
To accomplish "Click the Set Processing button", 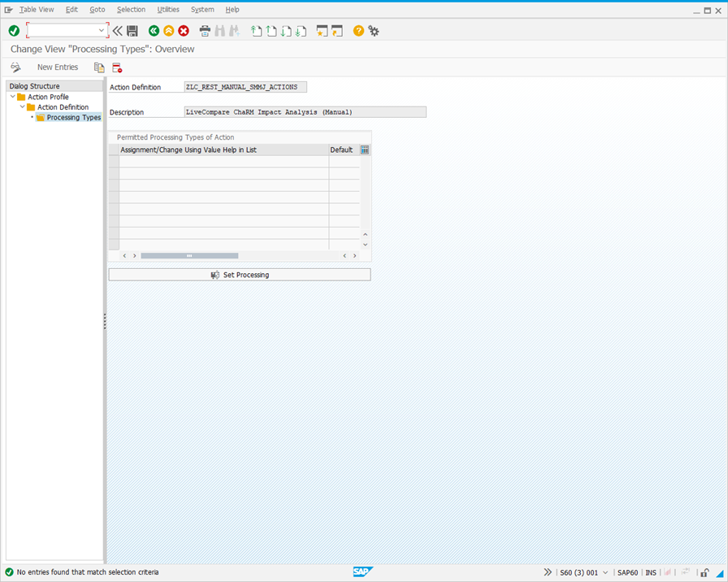I will pos(241,274).
